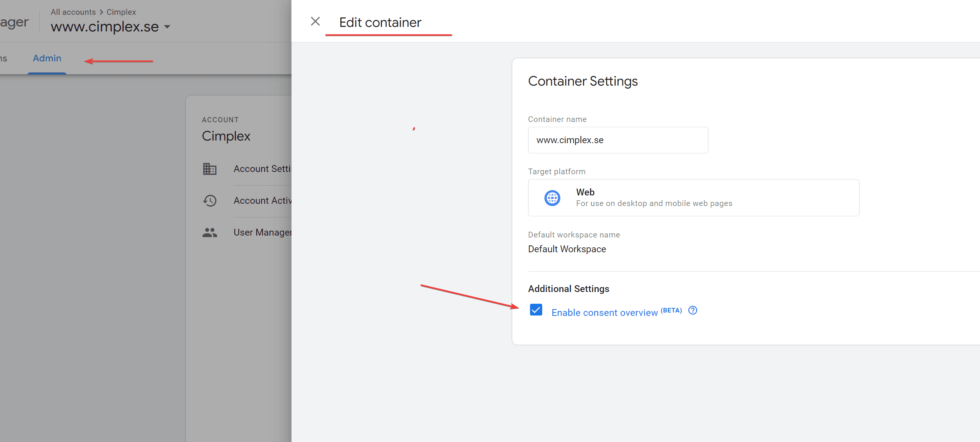Click the Target platform label
980x442 pixels.
(x=557, y=172)
